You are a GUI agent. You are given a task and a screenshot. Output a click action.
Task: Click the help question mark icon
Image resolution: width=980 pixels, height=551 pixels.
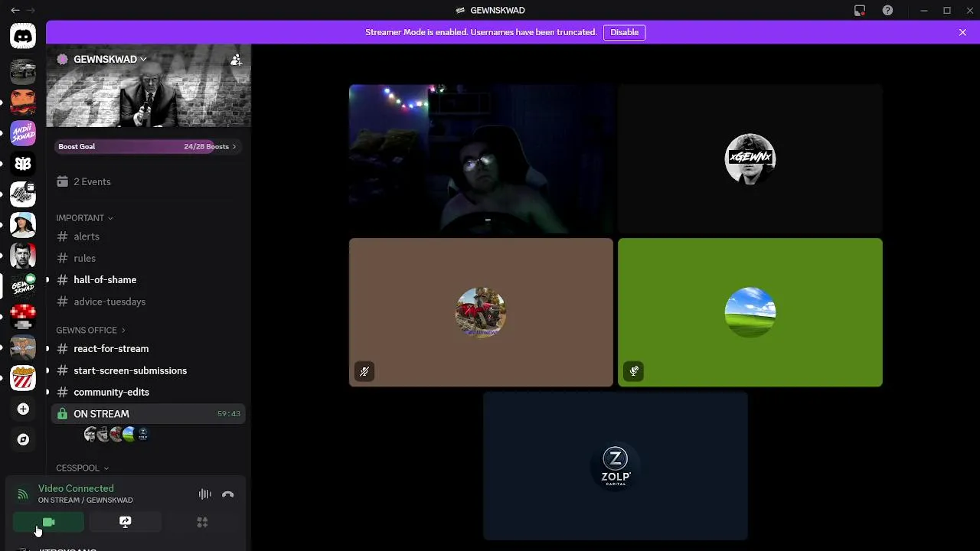887,10
